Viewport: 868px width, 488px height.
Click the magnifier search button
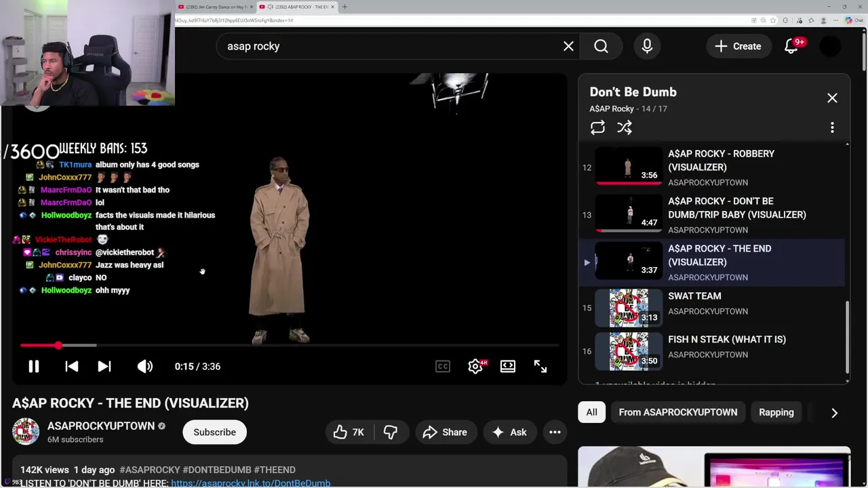(x=601, y=46)
